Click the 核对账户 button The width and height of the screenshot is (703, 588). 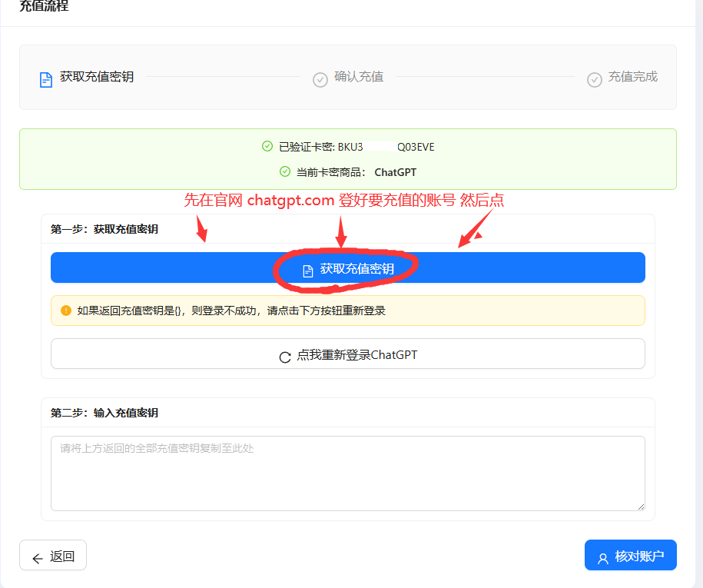[x=630, y=555]
